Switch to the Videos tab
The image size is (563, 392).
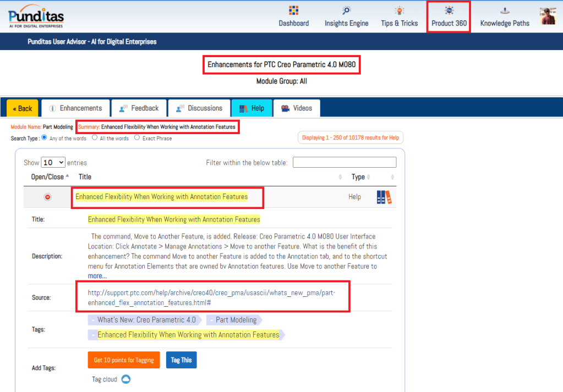pos(296,108)
